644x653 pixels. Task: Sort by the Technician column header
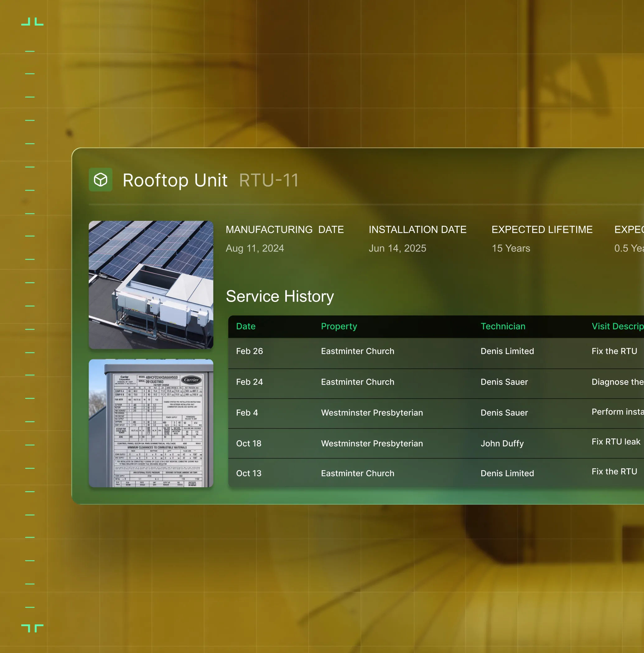coord(503,326)
